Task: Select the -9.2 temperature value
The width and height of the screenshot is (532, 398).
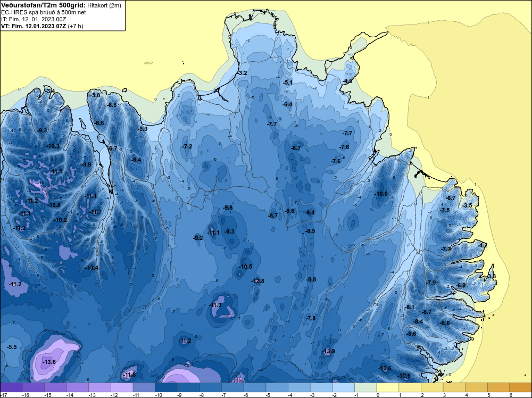Action: 198,238
